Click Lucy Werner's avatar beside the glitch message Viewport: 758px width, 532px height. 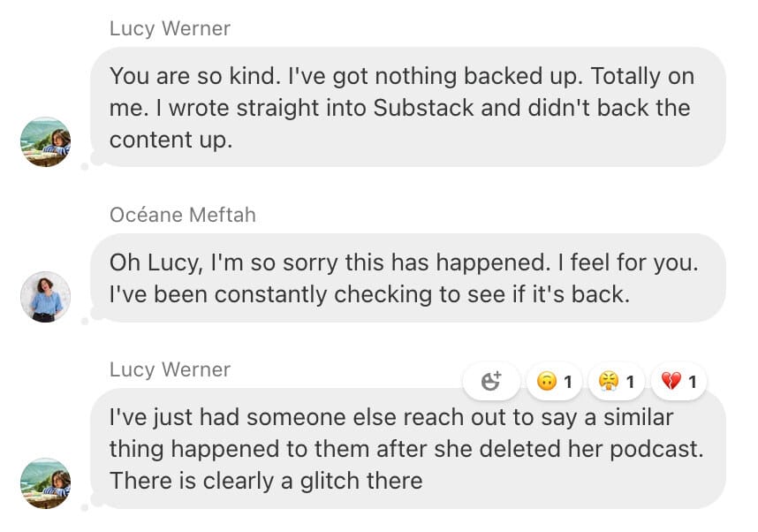tap(45, 483)
